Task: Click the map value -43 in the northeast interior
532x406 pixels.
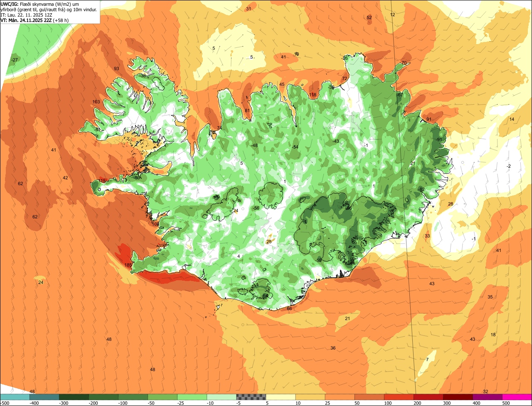Action: point(336,141)
